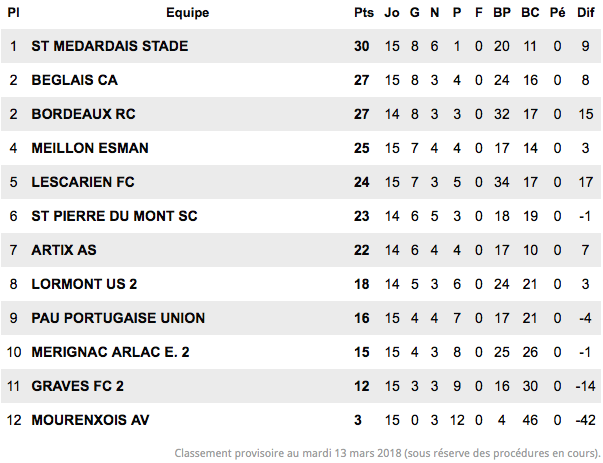The image size is (603, 463).
Task: Click the Pts column header
Action: (x=363, y=13)
